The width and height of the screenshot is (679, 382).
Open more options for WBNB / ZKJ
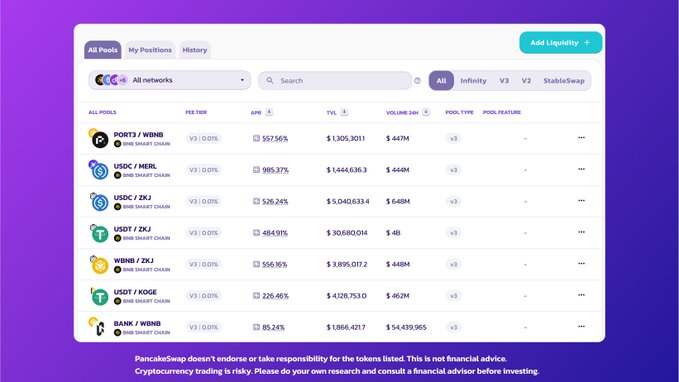point(581,264)
